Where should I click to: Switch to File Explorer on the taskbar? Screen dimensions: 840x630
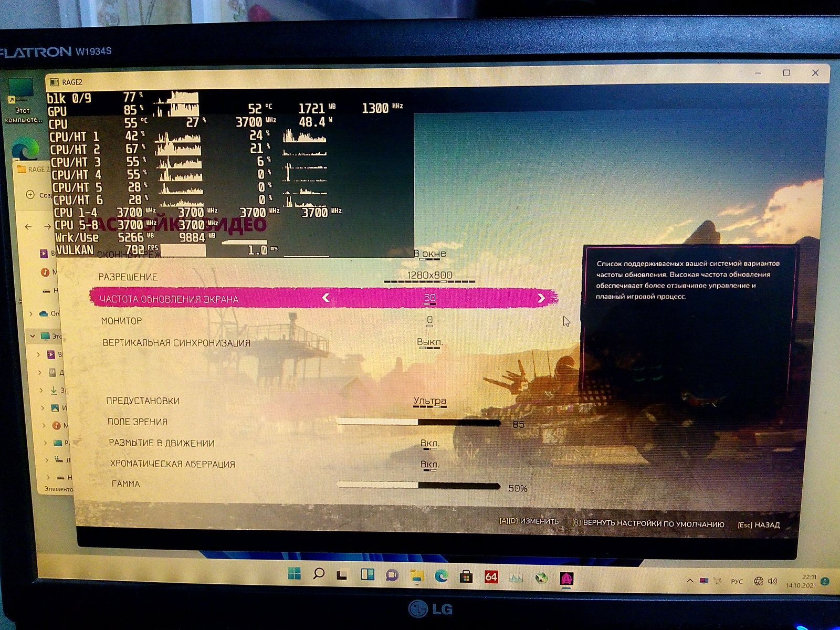(x=417, y=576)
